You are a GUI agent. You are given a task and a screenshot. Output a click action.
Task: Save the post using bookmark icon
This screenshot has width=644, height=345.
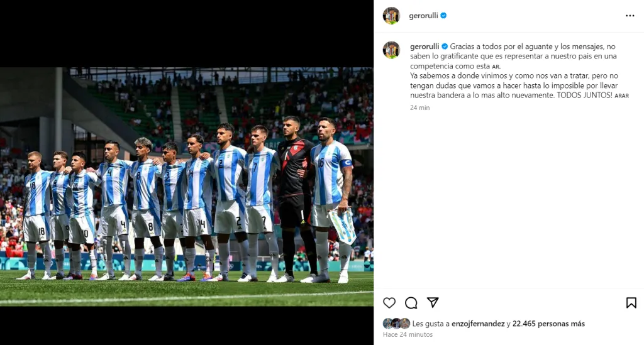(x=631, y=303)
